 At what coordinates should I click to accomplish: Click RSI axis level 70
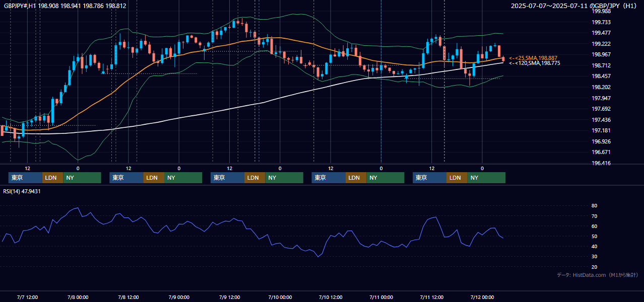pyautogui.click(x=595, y=216)
